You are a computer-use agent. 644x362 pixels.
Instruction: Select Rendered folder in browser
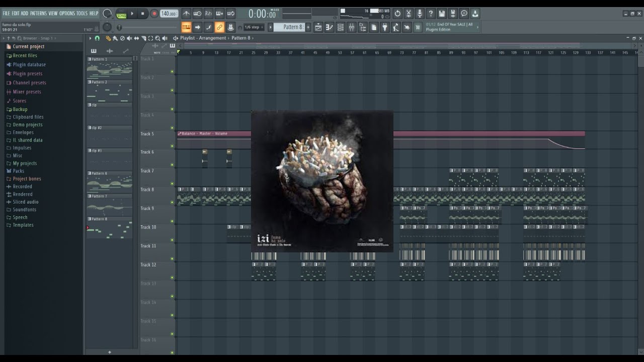(x=22, y=194)
